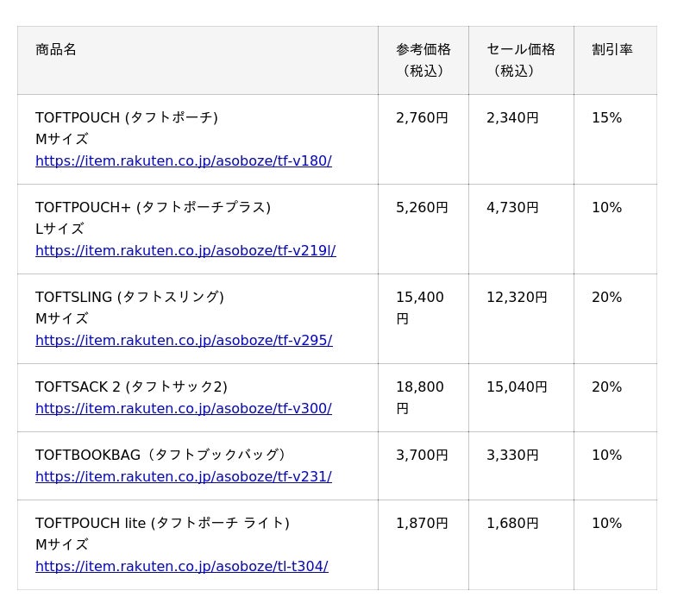
Task: Select the TOFTBOOKBAG product name text
Action: pyautogui.click(x=160, y=455)
